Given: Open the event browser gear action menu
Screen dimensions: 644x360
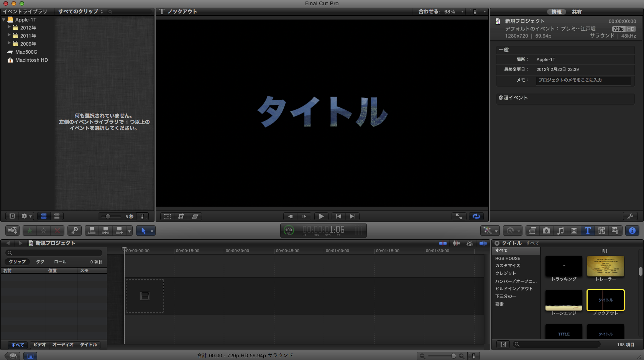Looking at the screenshot, I should coord(26,216).
